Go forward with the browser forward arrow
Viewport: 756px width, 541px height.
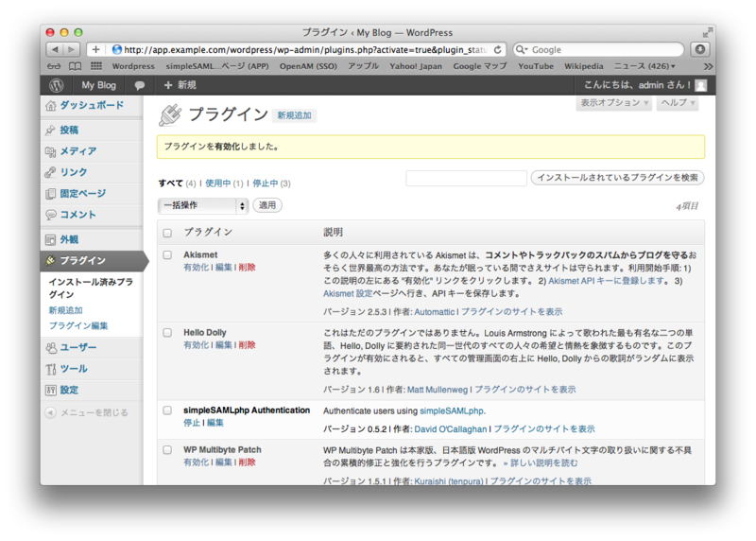pos(72,49)
